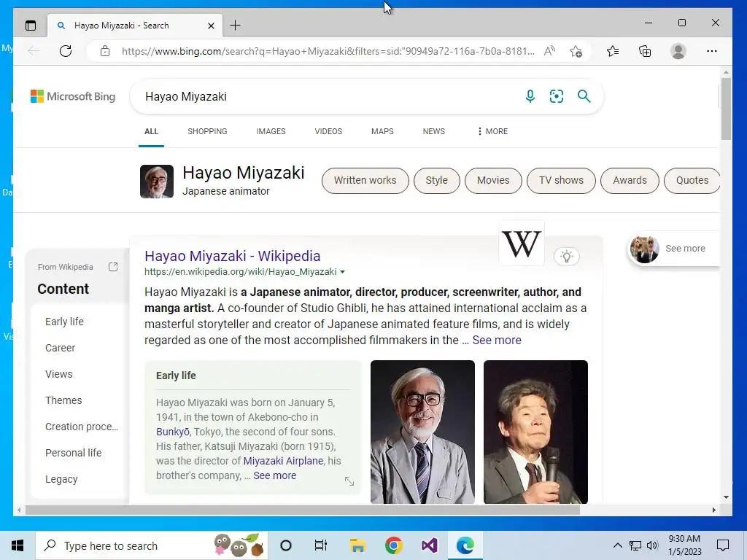Click the Quotes pill button
747x560 pixels.
pyautogui.click(x=692, y=181)
